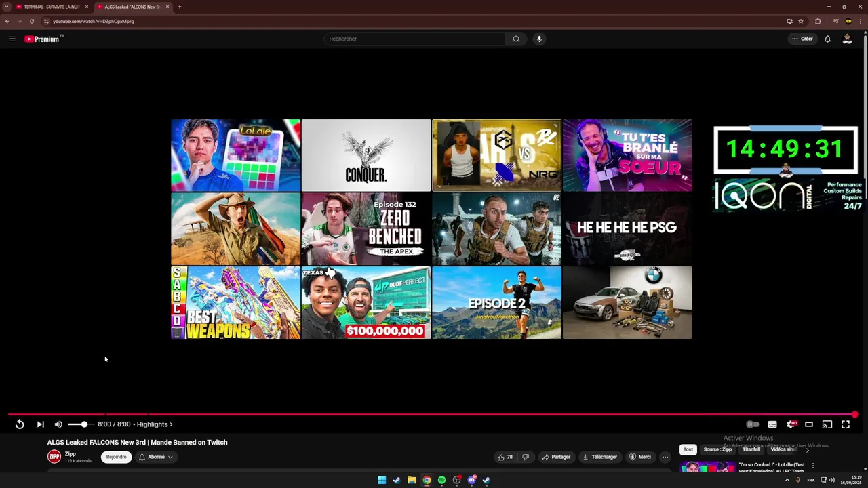868x488 pixels.
Task: Click the Rejoindre join button
Action: [116, 457]
